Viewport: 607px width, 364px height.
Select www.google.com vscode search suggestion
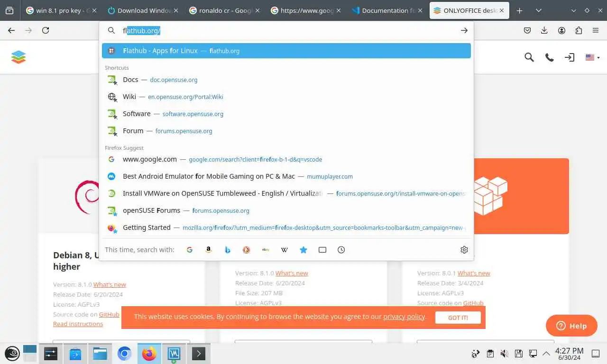(286, 159)
